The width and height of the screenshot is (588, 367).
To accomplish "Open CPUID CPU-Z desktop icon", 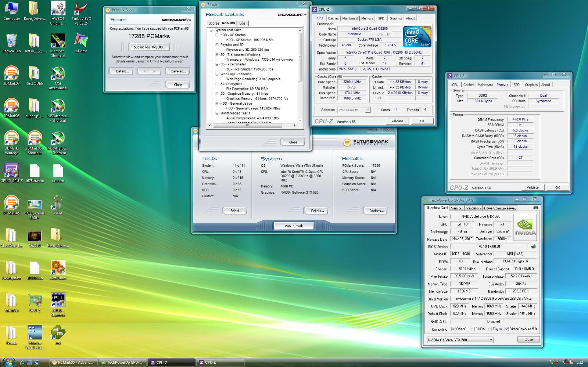I will 11,173.
